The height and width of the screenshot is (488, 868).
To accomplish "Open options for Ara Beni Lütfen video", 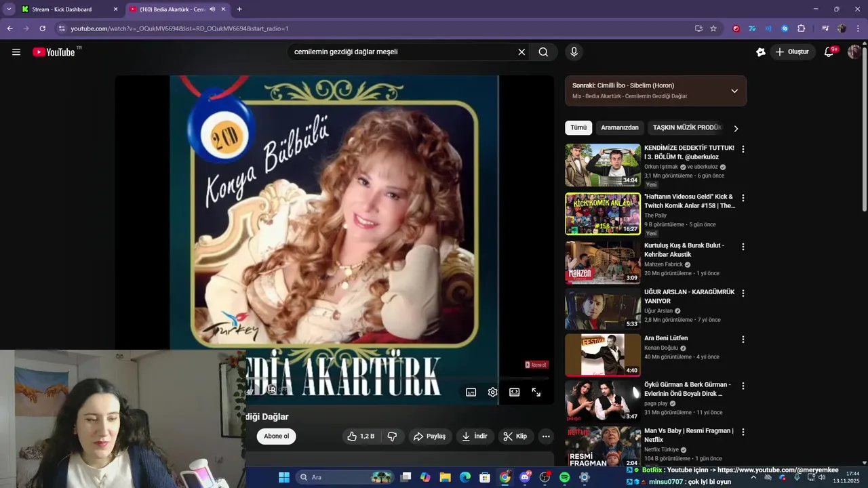I will pos(743,340).
